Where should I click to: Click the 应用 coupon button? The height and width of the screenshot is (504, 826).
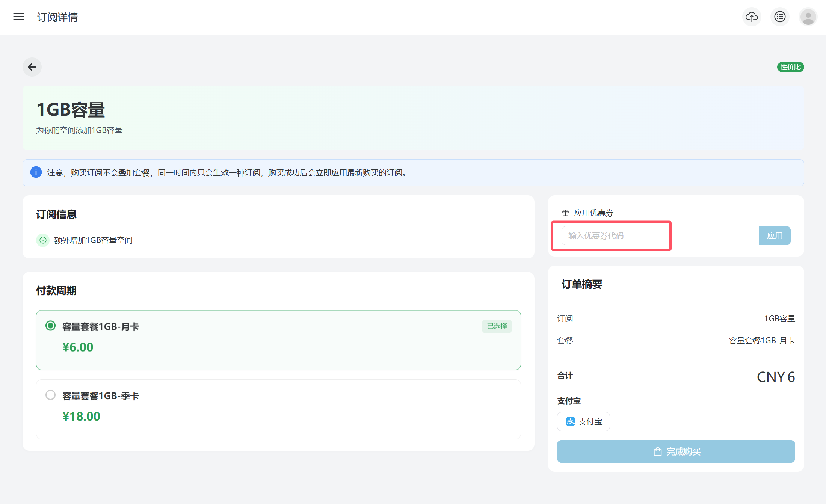[x=775, y=236]
